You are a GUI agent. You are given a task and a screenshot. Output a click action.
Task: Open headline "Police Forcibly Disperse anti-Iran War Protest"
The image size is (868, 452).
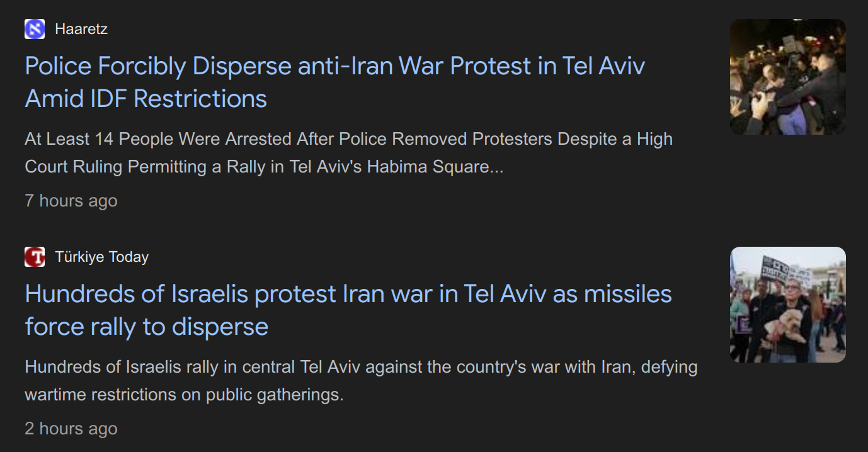[277, 66]
